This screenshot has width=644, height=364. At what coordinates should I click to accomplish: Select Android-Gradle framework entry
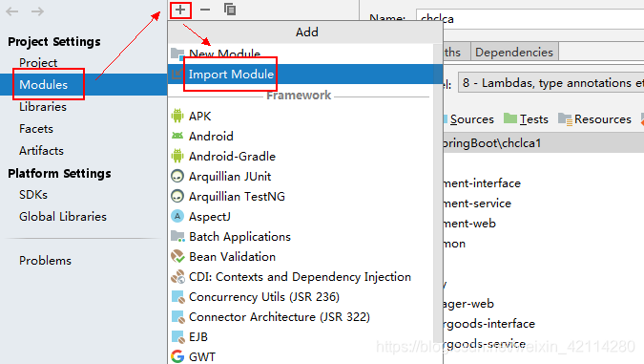[x=301, y=157]
